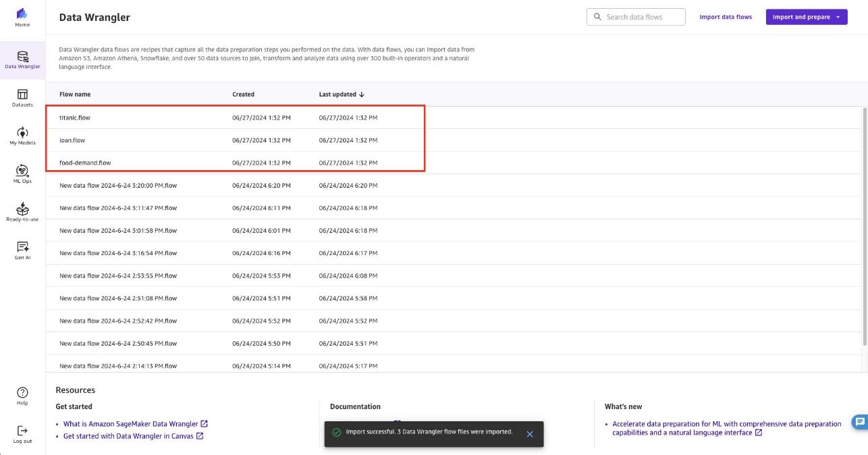Viewport: 868px width, 455px height.
Task: Open the Gen AI section
Action: pyautogui.click(x=22, y=250)
